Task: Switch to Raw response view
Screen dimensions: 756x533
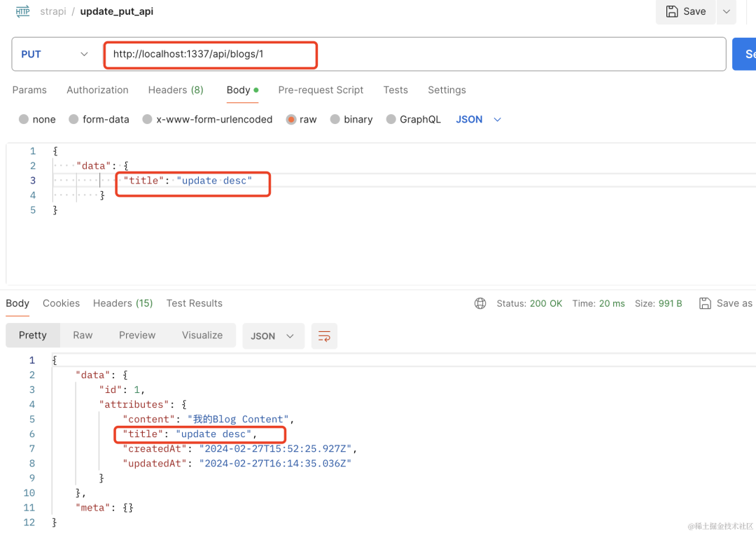Action: coord(83,335)
